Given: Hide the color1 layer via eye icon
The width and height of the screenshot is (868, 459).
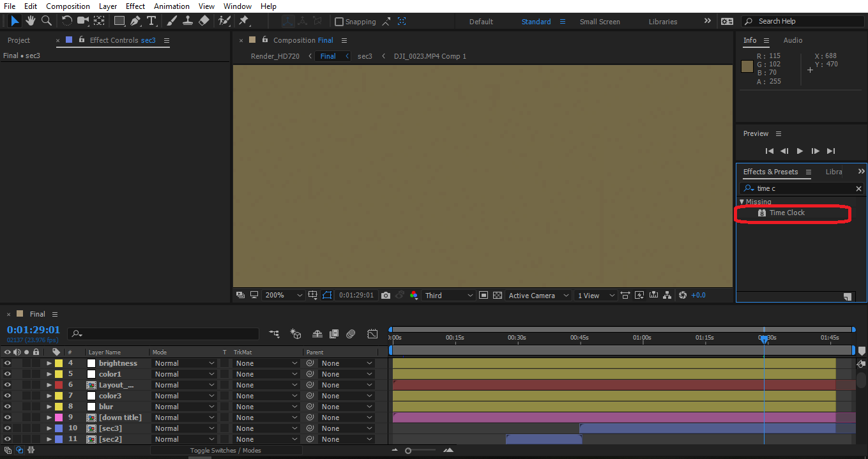Looking at the screenshot, I should [8, 374].
